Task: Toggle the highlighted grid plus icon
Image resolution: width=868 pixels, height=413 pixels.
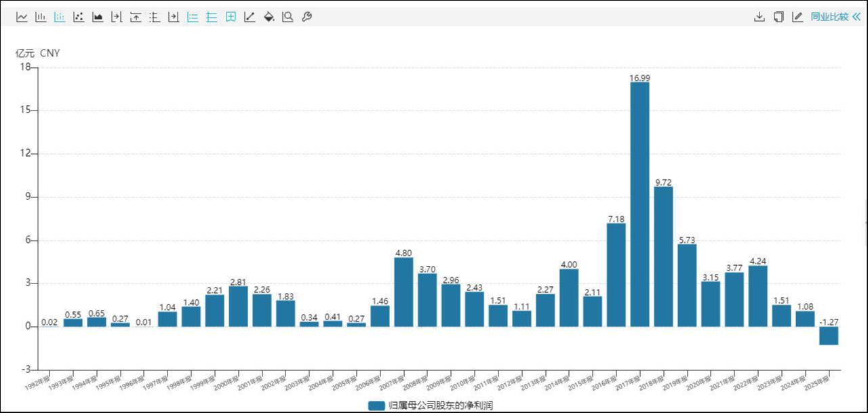Action: 231,17
